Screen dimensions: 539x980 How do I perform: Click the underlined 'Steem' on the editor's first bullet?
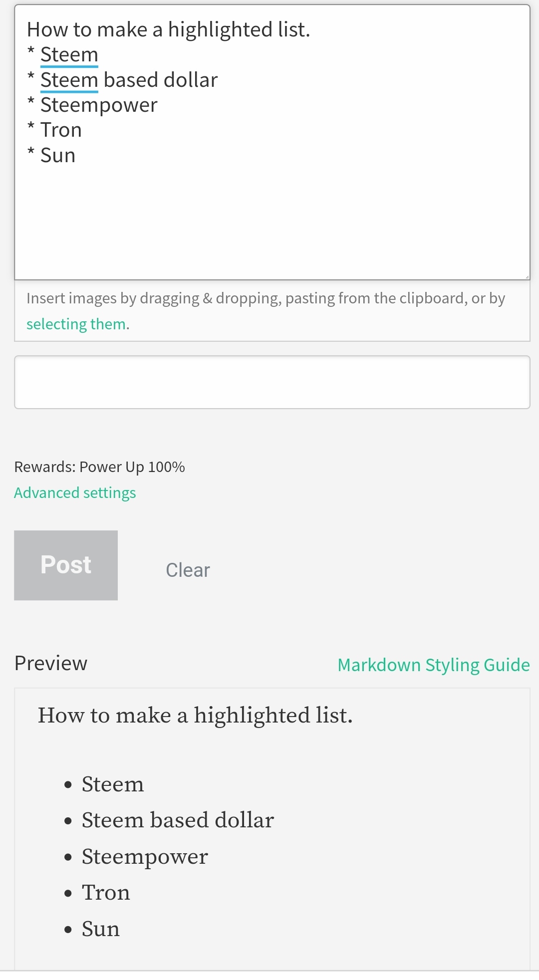click(x=69, y=55)
